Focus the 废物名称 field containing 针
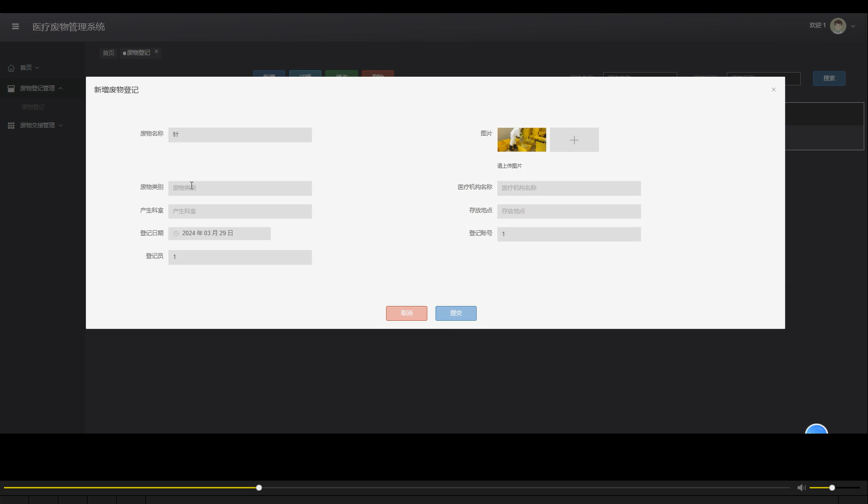Image resolution: width=868 pixels, height=504 pixels. [240, 135]
